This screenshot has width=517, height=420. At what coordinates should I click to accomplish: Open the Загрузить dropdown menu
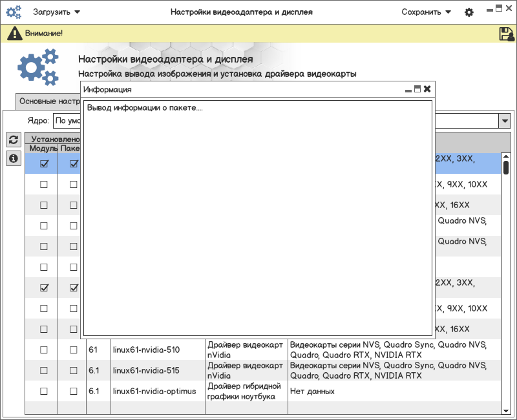click(57, 12)
